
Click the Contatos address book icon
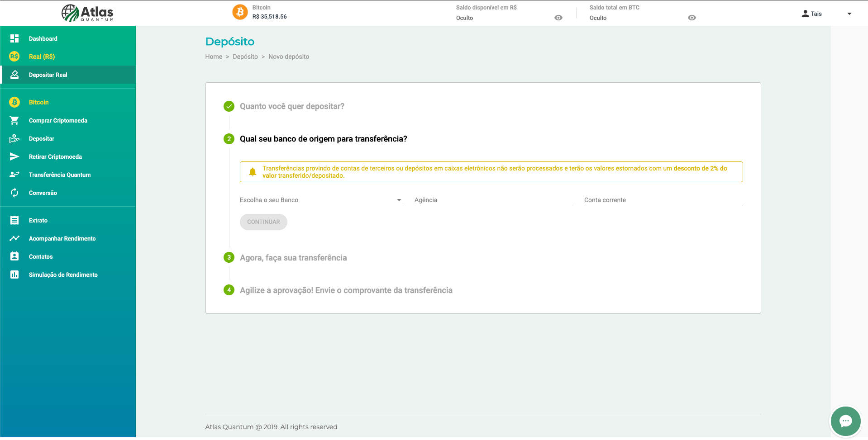pyautogui.click(x=14, y=256)
